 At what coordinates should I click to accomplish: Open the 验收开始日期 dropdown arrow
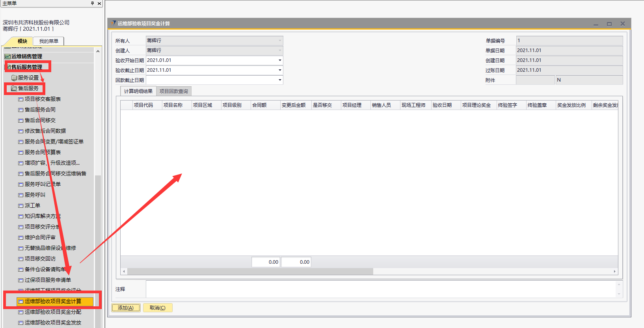[x=280, y=60]
